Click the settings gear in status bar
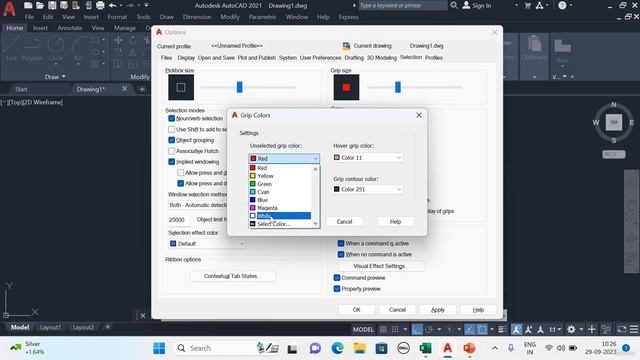This screenshot has width=640, height=360. point(571,329)
